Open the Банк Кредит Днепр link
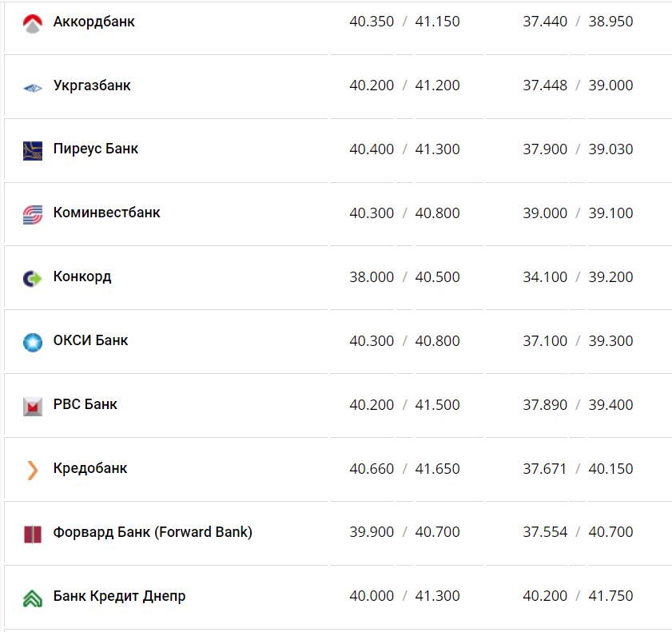672x632 pixels. click(119, 596)
